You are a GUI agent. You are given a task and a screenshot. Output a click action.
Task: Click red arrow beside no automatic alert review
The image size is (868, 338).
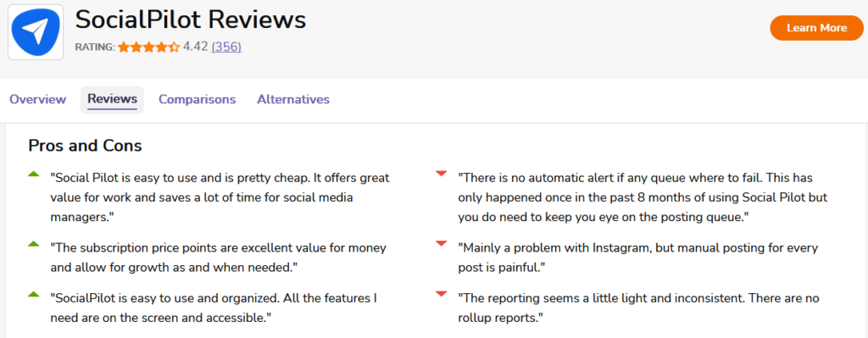[x=441, y=175]
